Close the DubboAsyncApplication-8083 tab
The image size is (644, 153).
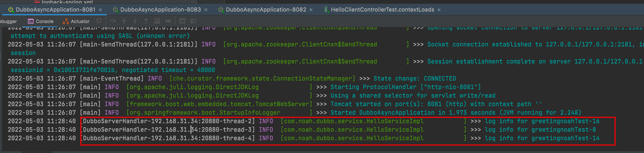[206, 10]
